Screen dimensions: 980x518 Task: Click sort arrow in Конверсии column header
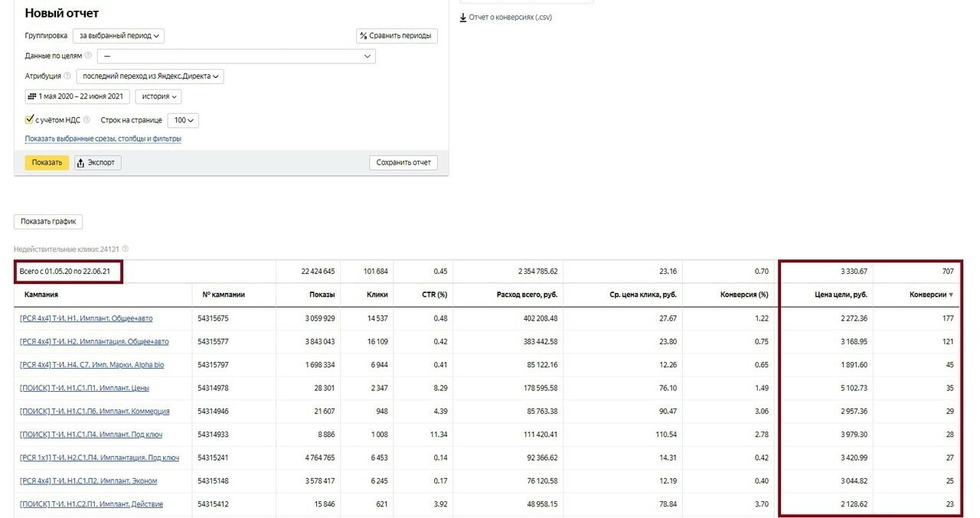(x=952, y=295)
